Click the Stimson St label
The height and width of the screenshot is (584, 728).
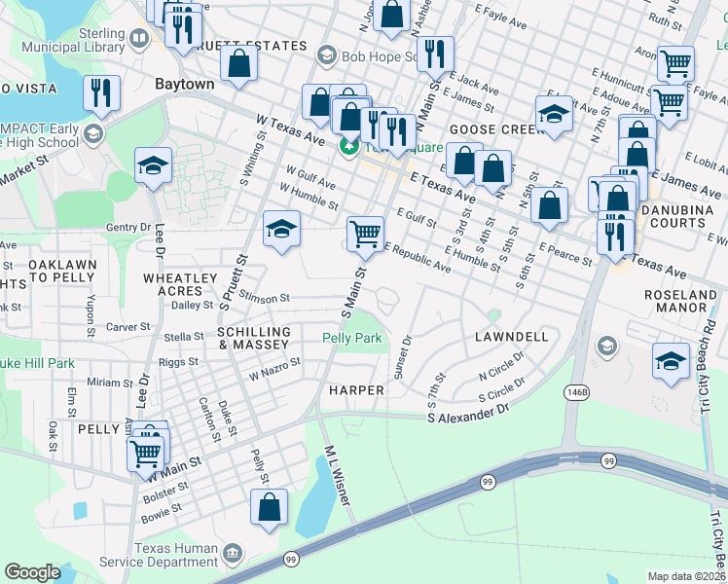(x=264, y=296)
